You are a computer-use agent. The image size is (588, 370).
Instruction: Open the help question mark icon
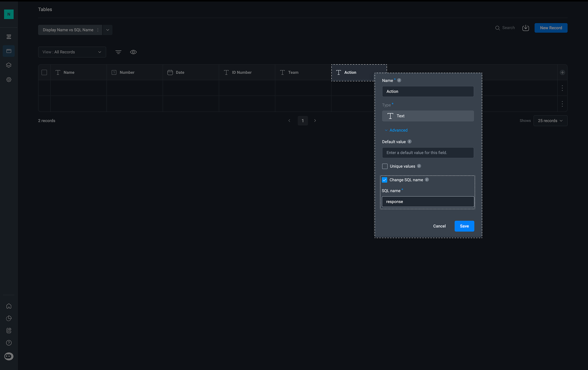point(9,343)
